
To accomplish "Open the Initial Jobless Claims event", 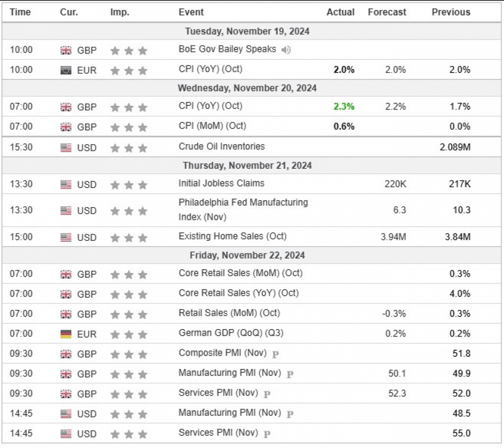I will coord(221,183).
